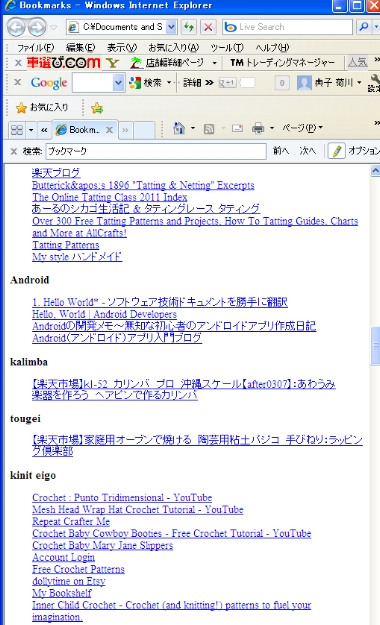Screen dimensions: 380x625
Task: Expand the 詳細 » toolbar options
Action: [x=198, y=83]
